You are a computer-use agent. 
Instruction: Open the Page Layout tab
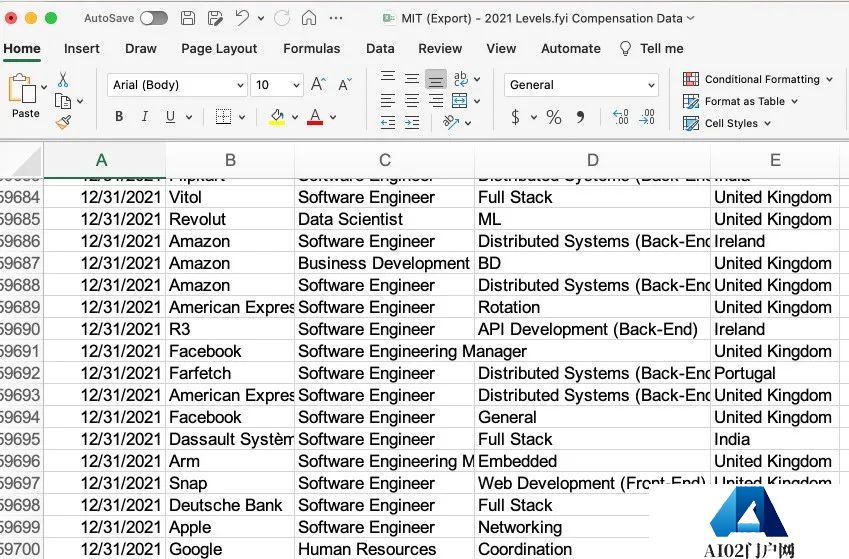pyautogui.click(x=219, y=48)
